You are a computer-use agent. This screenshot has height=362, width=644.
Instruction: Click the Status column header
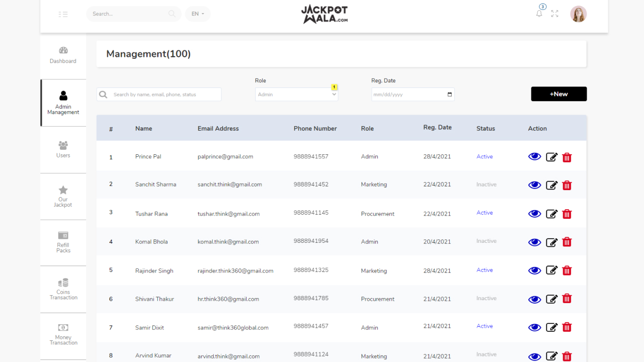486,129
